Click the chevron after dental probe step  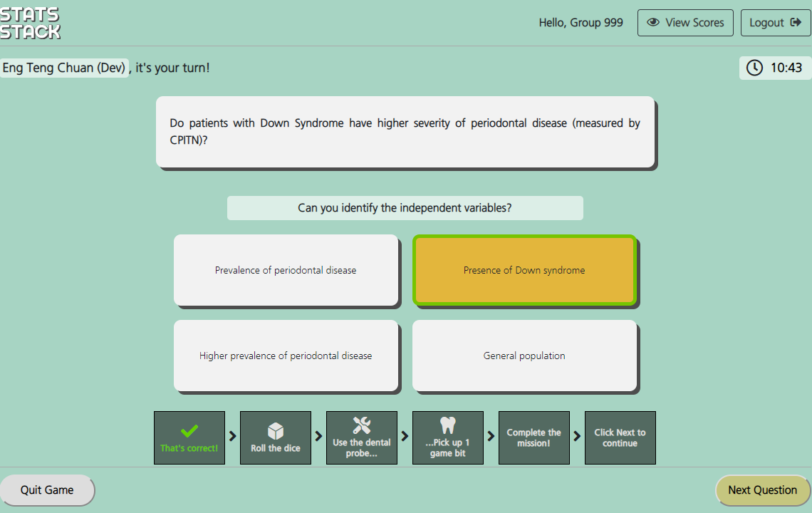(405, 437)
